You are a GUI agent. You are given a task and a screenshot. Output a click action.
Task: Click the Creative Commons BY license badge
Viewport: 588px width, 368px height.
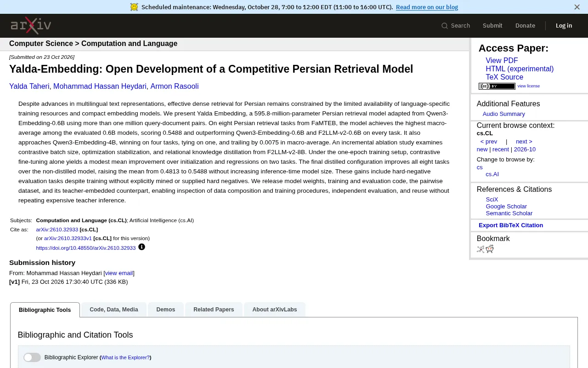tap(497, 86)
